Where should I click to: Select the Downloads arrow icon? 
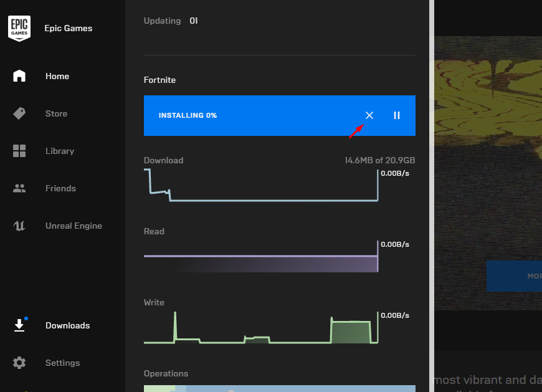click(19, 325)
